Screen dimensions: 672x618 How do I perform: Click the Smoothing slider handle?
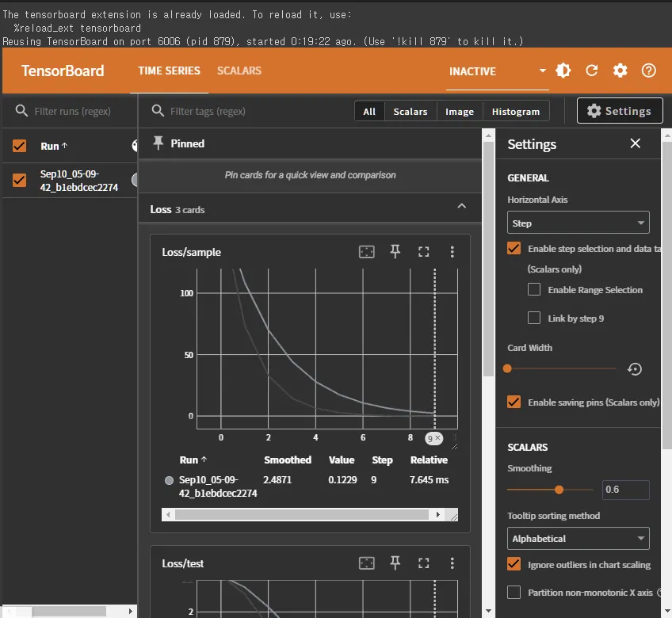559,490
